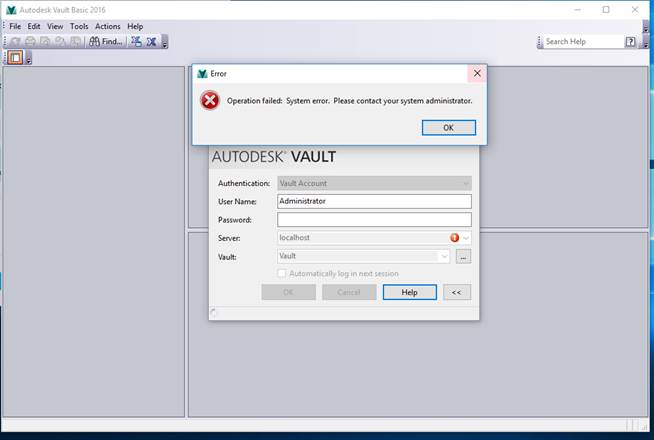The height and width of the screenshot is (440, 654).
Task: Open the View menu
Action: pyautogui.click(x=55, y=26)
